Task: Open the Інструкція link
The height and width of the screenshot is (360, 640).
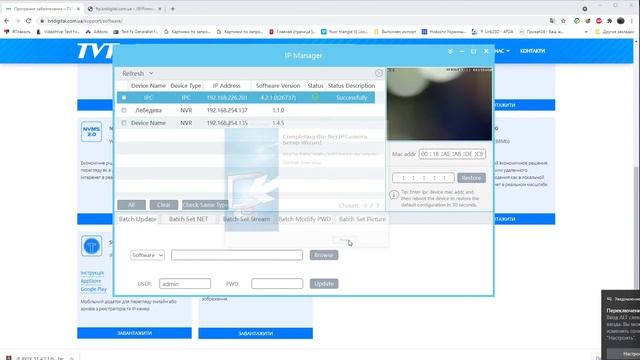Action: (x=92, y=273)
